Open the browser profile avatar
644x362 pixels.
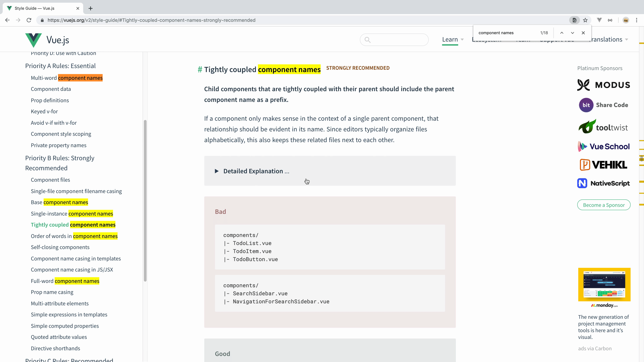[x=626, y=20]
